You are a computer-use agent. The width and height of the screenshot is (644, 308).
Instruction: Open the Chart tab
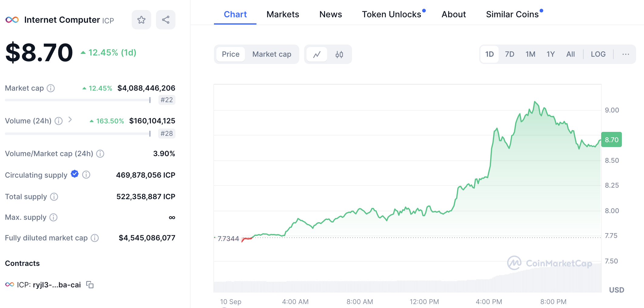click(235, 15)
